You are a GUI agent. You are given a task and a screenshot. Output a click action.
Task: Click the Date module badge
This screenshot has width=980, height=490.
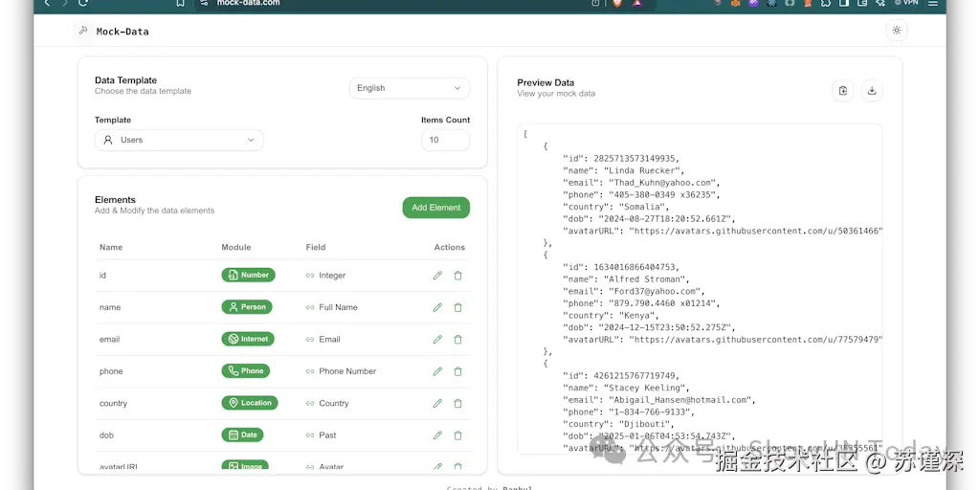(242, 434)
